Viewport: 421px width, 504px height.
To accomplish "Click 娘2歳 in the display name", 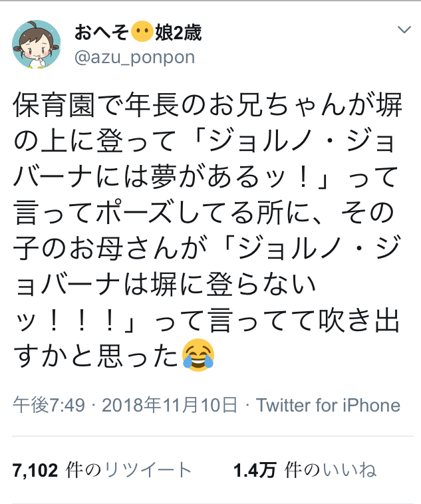I will coord(178,33).
